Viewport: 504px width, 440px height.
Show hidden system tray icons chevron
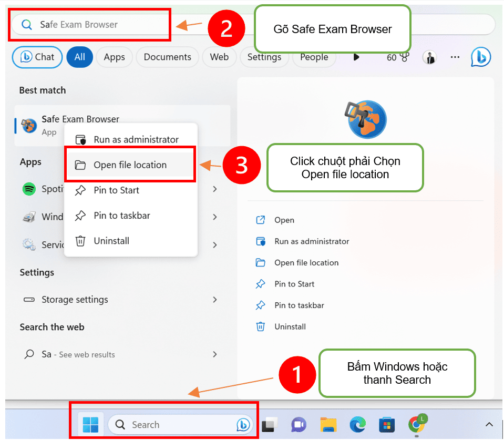[x=489, y=424]
